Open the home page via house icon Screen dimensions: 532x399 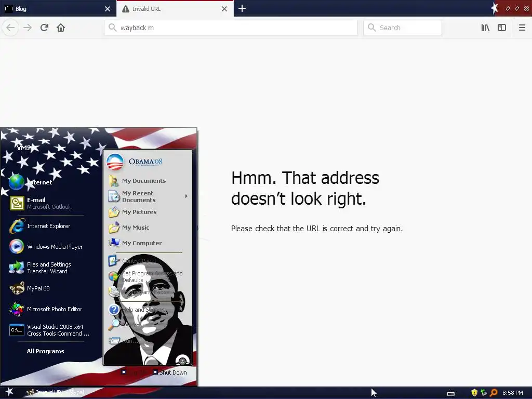pos(61,28)
